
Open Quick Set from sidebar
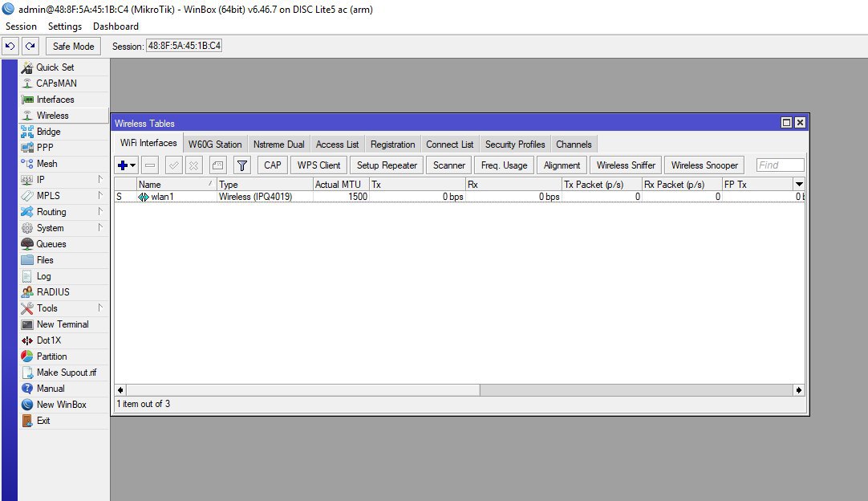[63, 67]
